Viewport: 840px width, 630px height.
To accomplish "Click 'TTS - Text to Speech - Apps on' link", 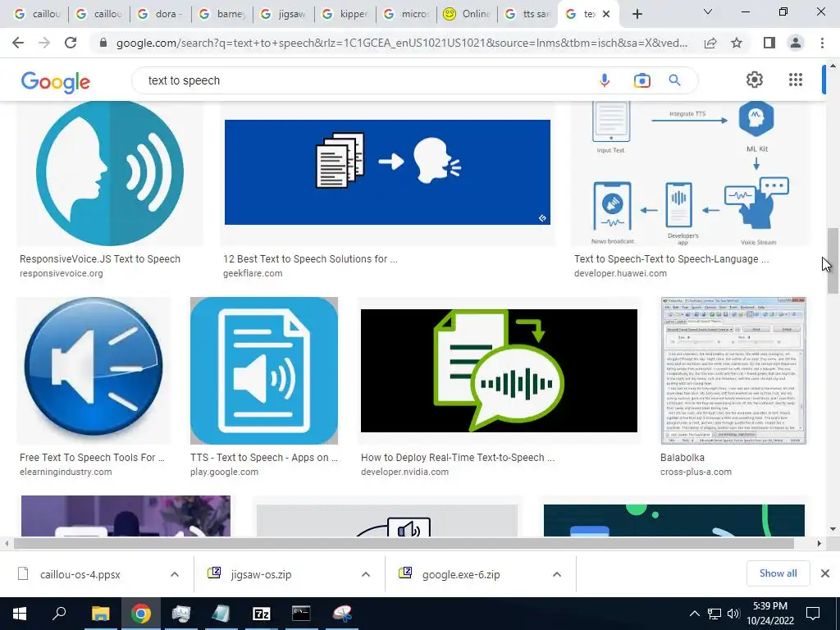I will pos(264,458).
